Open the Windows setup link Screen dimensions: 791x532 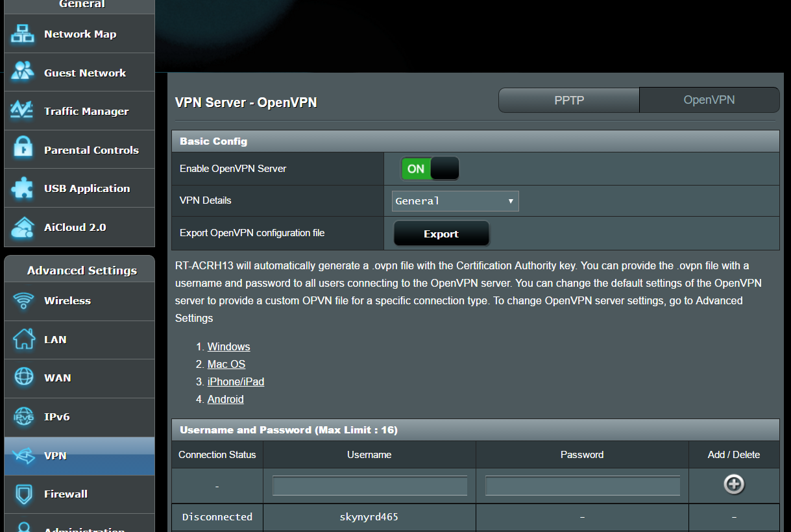pyautogui.click(x=228, y=347)
